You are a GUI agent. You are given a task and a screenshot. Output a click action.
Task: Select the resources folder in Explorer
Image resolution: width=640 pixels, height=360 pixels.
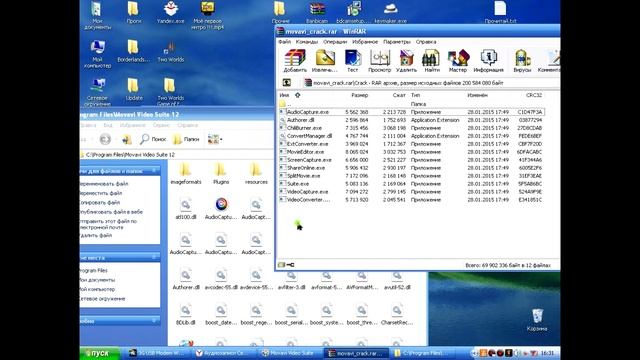(256, 173)
